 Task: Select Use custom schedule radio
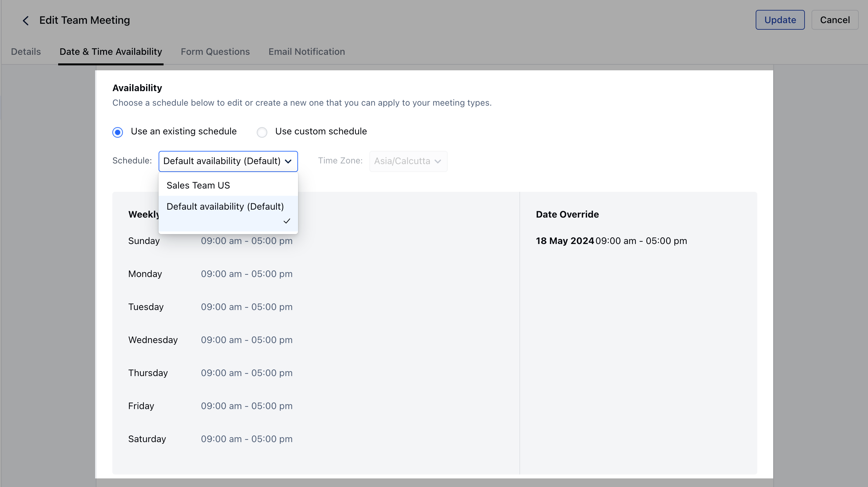pos(262,132)
